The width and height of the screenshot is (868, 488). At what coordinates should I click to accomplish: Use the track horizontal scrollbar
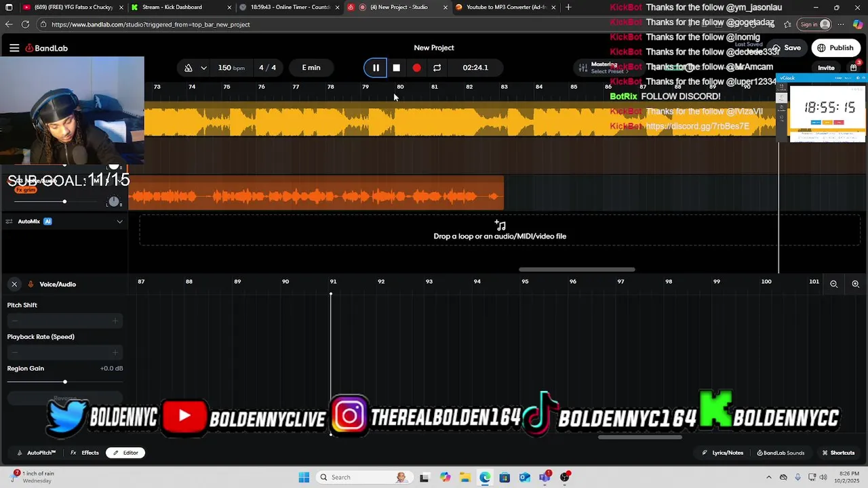tap(577, 270)
